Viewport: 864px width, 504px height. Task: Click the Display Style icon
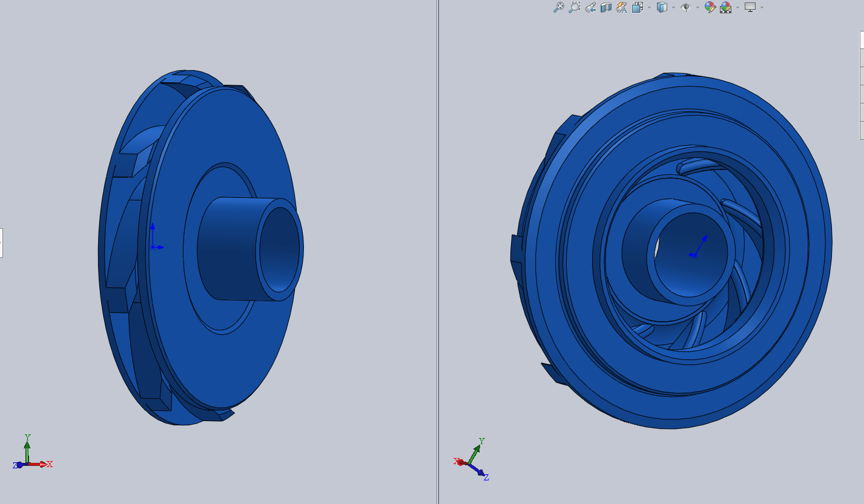click(662, 7)
